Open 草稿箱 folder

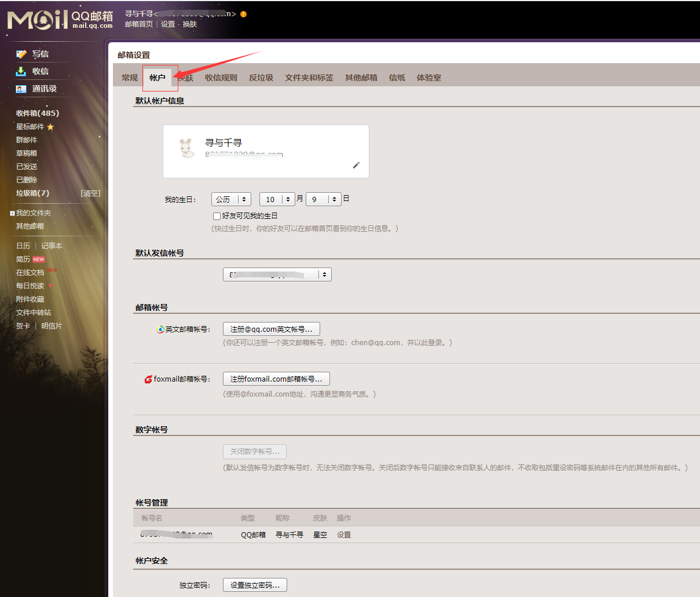tap(27, 153)
